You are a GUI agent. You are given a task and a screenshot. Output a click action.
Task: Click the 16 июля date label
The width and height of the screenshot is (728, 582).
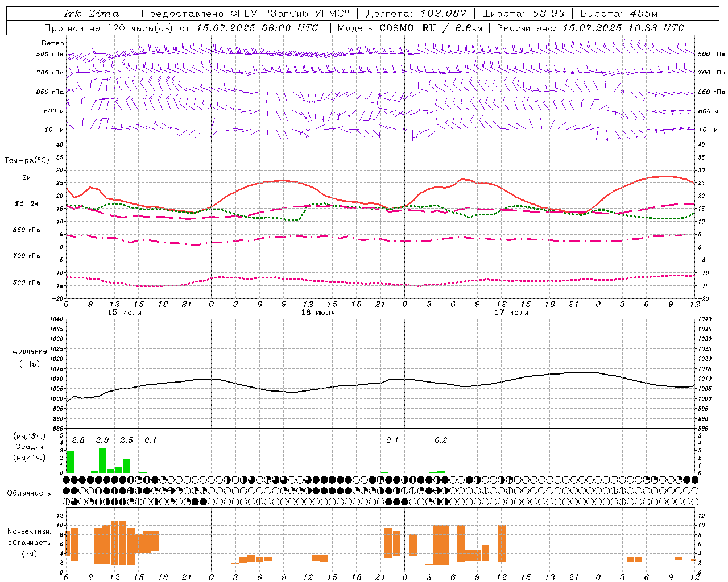click(x=318, y=313)
